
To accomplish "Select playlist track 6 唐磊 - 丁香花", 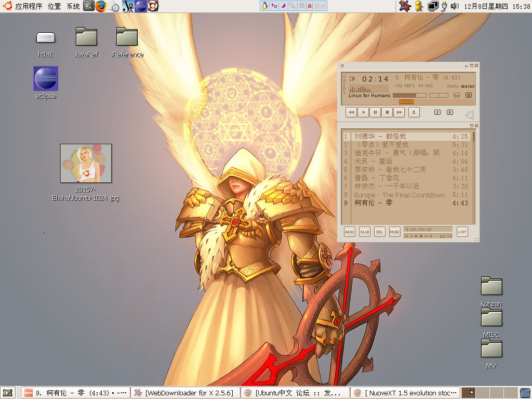I will (x=406, y=178).
